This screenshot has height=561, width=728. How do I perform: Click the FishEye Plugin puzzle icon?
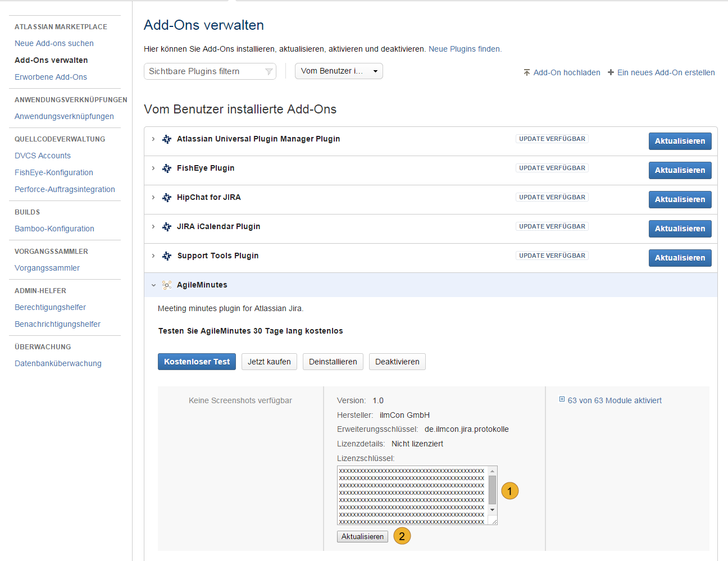tap(167, 168)
